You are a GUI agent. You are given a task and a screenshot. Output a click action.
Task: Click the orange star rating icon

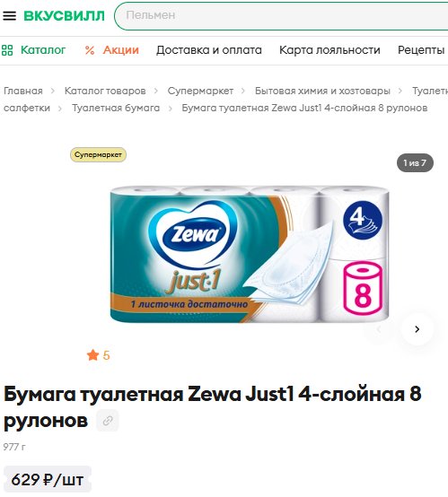pyautogui.click(x=93, y=355)
